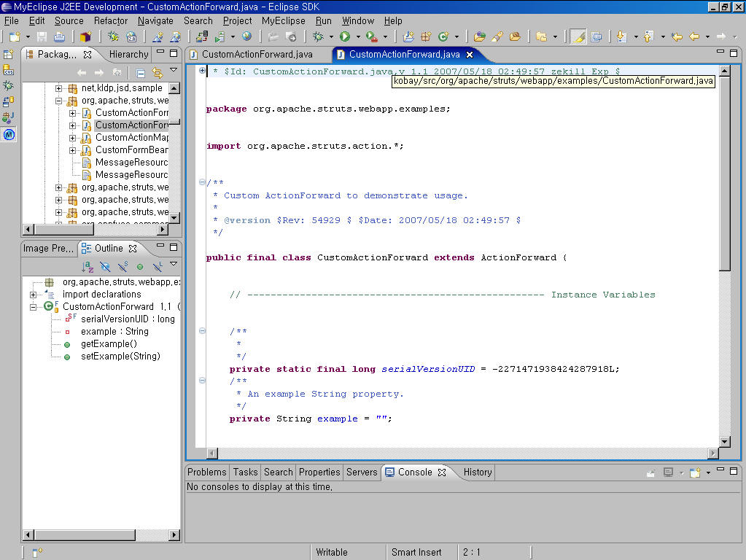
Task: Click the Save toolbar icon
Action: [x=42, y=36]
